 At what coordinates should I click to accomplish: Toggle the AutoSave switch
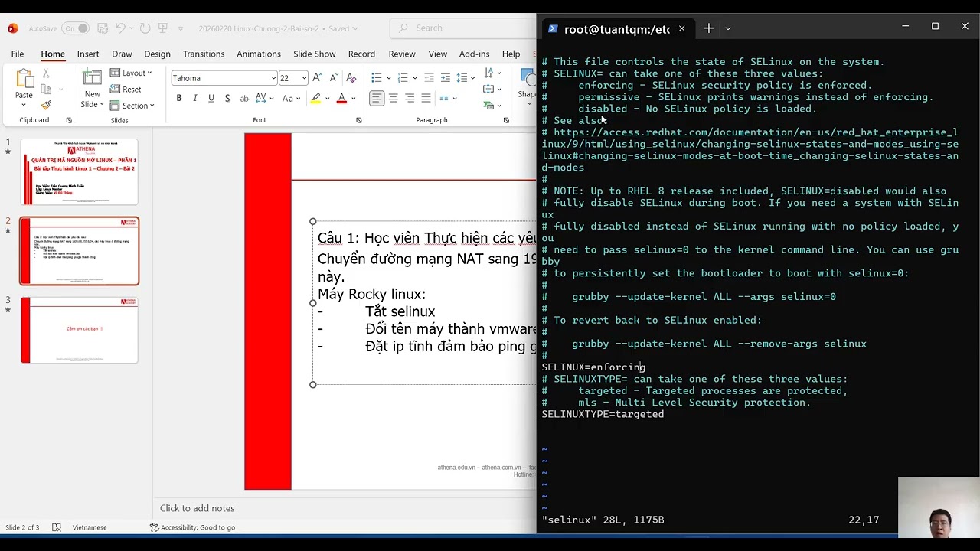tap(75, 28)
